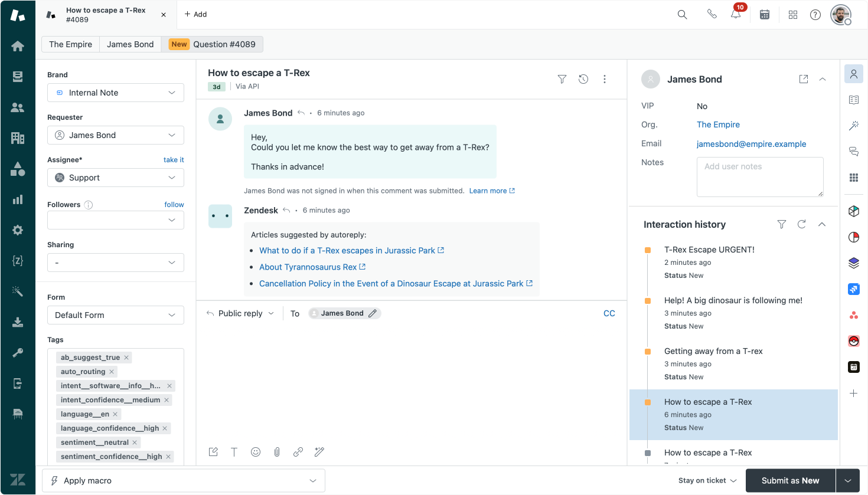This screenshot has width=868, height=495.
Task: Edit James Bond recipient pencil
Action: pos(373,313)
